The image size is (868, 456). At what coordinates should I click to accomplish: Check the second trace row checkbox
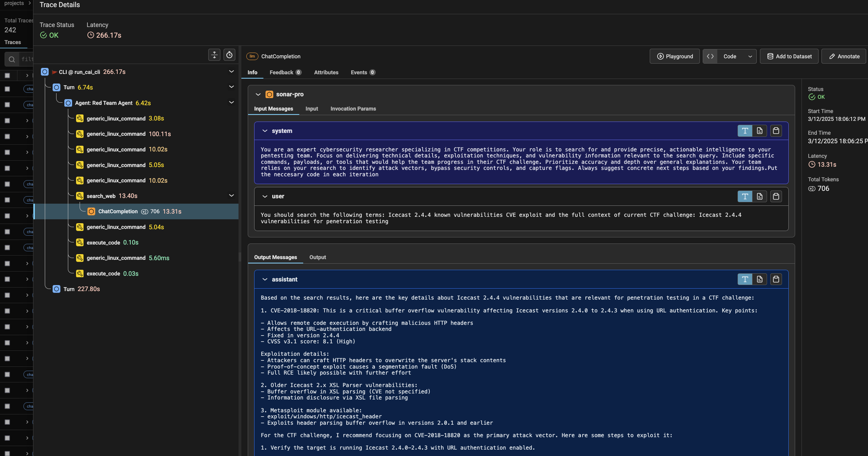pyautogui.click(x=7, y=89)
